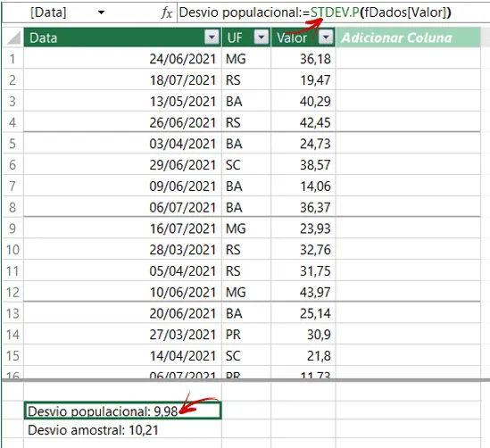Select the Desvio populacional measure cell
490x448 pixels.
point(123,411)
